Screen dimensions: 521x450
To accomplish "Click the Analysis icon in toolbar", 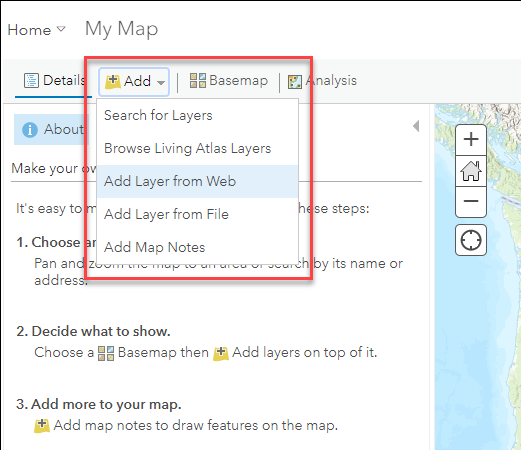I will point(295,82).
